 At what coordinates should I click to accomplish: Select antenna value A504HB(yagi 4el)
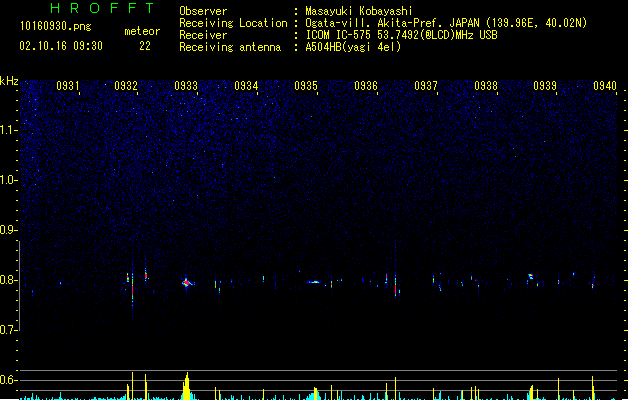coord(353,47)
